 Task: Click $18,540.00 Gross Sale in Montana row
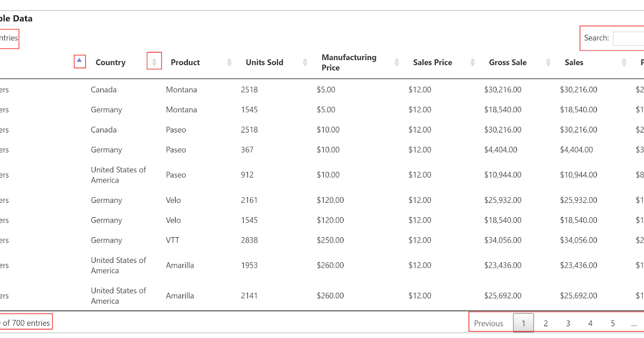503,109
